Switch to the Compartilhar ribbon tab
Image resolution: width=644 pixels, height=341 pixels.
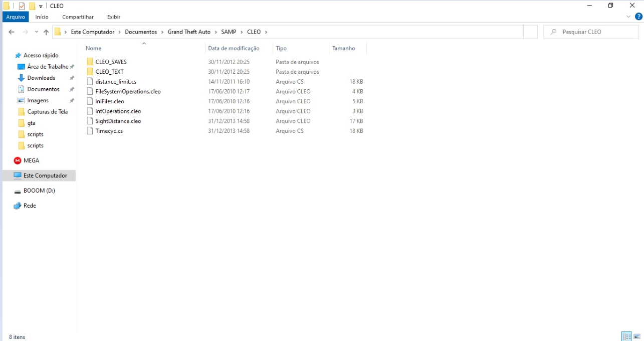(x=78, y=17)
